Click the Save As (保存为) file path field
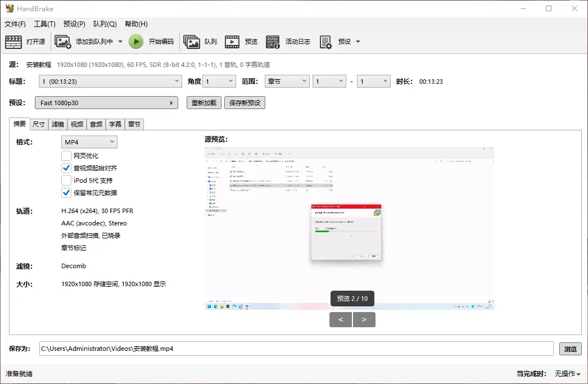This screenshot has width=588, height=384. [x=296, y=349]
